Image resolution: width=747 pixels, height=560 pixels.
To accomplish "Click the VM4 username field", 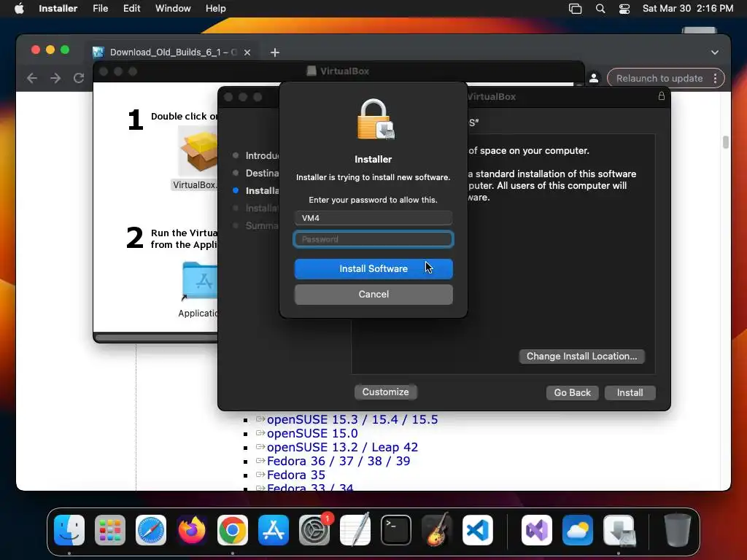I will 373,218.
